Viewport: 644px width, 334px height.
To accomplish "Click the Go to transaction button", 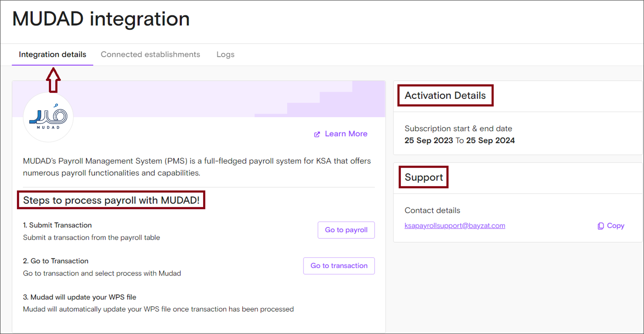I will tap(339, 266).
